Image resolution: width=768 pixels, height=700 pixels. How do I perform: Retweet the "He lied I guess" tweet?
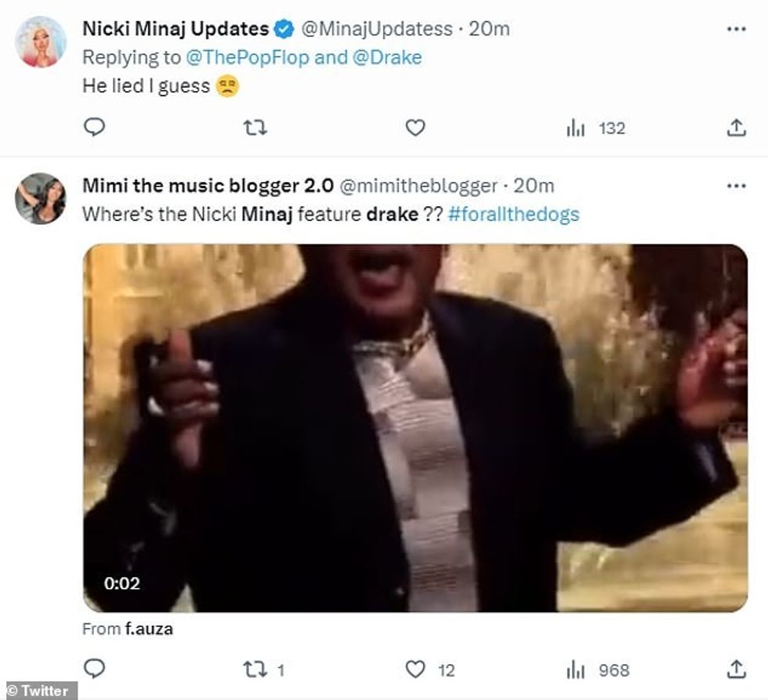pyautogui.click(x=255, y=128)
